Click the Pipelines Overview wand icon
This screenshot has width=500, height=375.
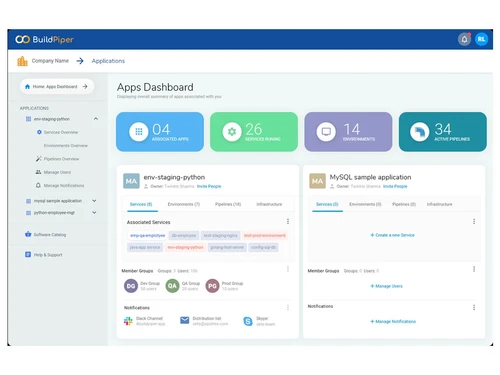pos(39,159)
